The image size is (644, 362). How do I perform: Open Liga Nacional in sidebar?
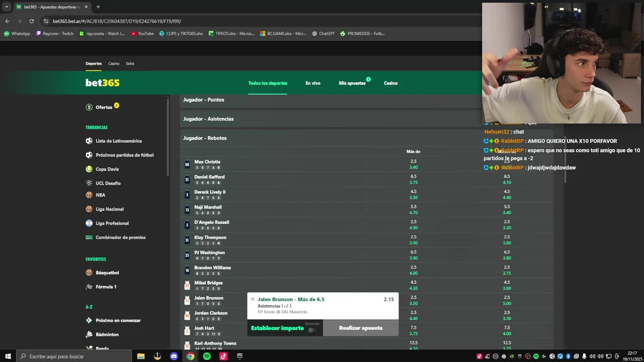pyautogui.click(x=110, y=209)
